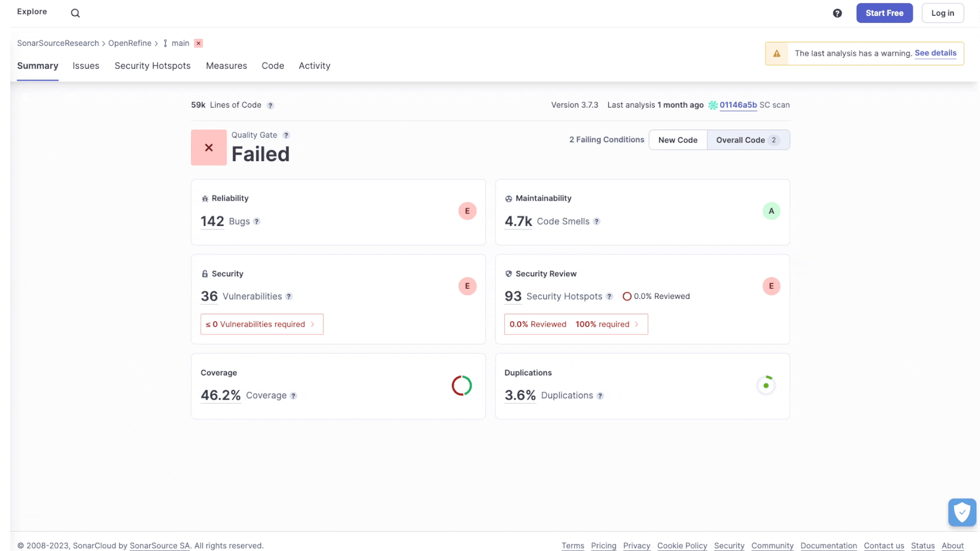The image size is (980, 551).
Task: Open the 142 Bugs count
Action: point(212,221)
